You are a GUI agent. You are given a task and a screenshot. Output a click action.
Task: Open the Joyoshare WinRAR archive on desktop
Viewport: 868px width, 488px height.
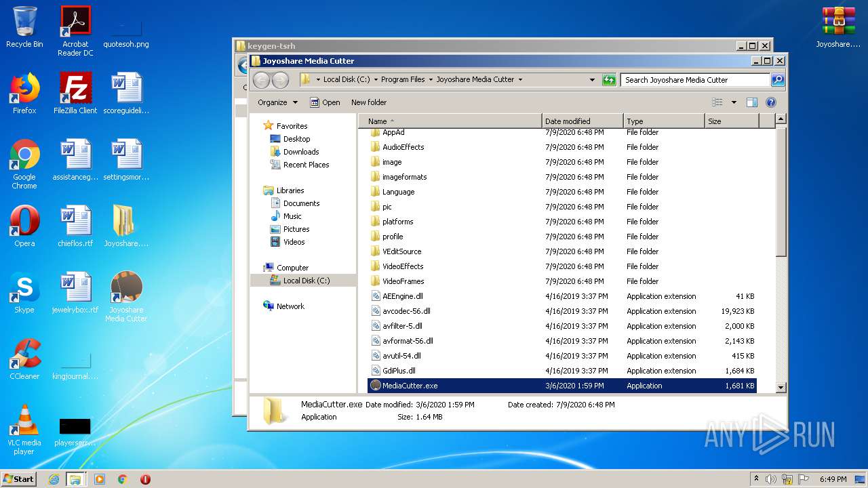click(838, 27)
